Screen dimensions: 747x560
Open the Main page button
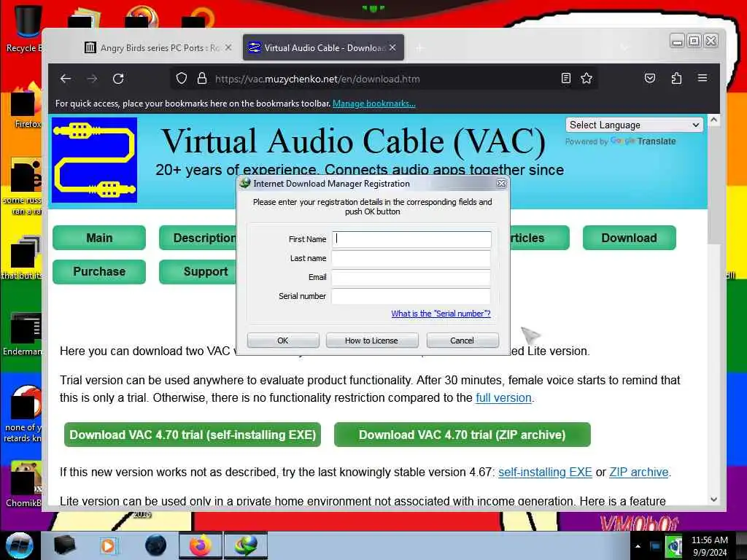(x=99, y=238)
